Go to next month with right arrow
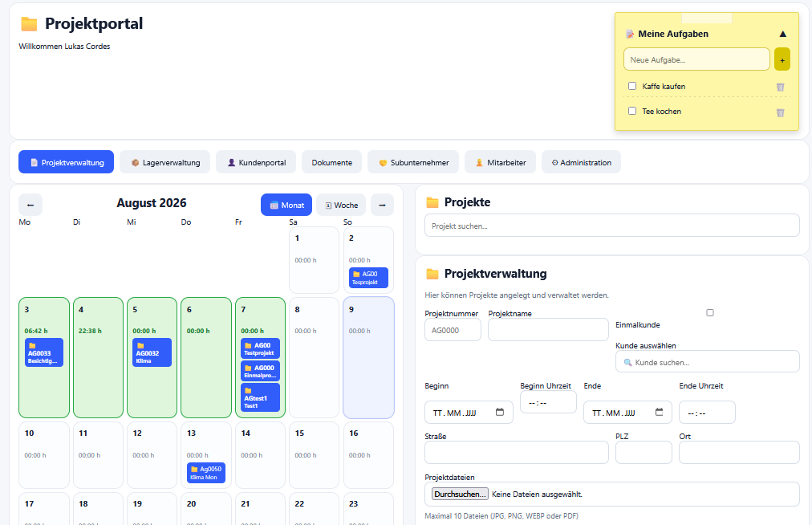This screenshot has width=812, height=525. point(382,205)
